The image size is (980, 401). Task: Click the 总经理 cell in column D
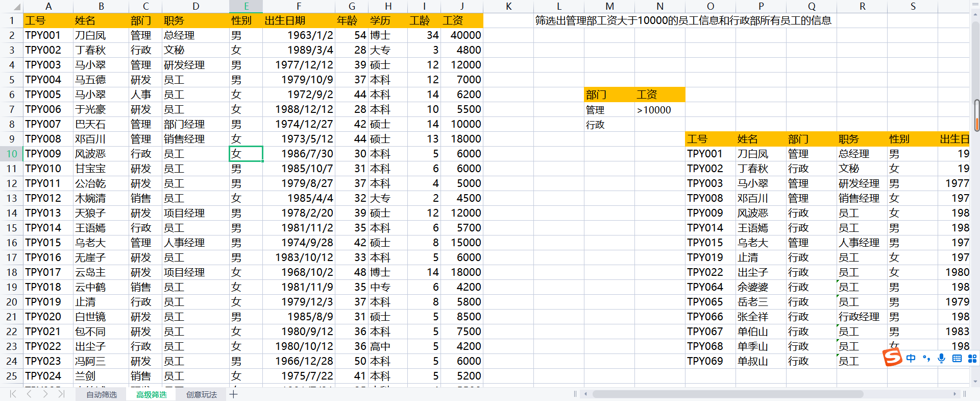pyautogui.click(x=195, y=35)
